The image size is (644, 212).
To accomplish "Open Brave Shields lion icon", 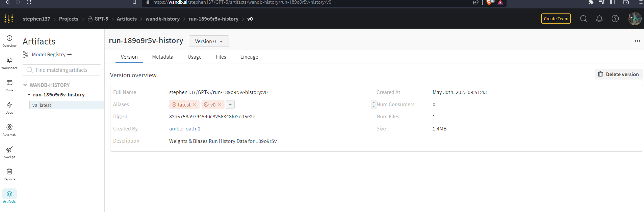I will 489,2.
